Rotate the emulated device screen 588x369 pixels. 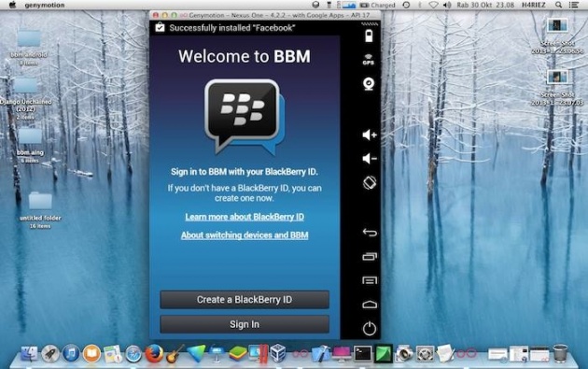click(370, 183)
